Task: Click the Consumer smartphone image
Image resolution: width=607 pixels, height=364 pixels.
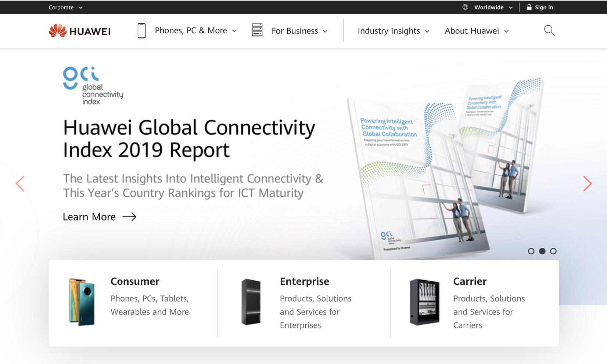Action: [82, 302]
